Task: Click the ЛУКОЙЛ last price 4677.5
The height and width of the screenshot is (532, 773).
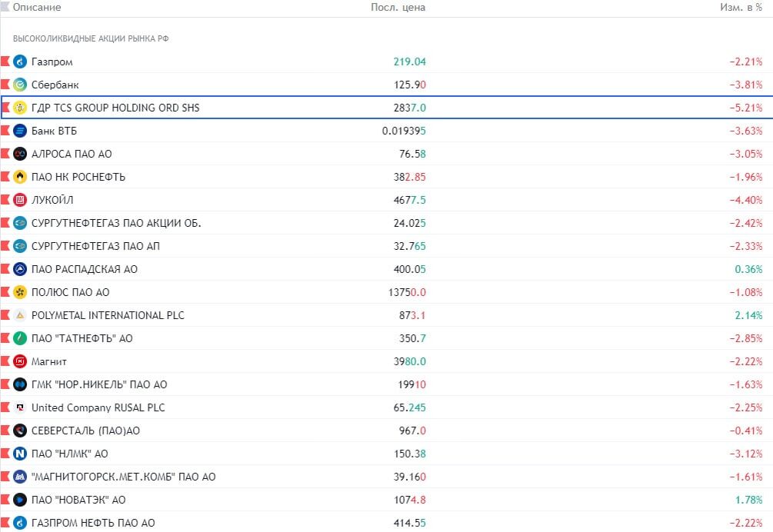Action: [410, 200]
